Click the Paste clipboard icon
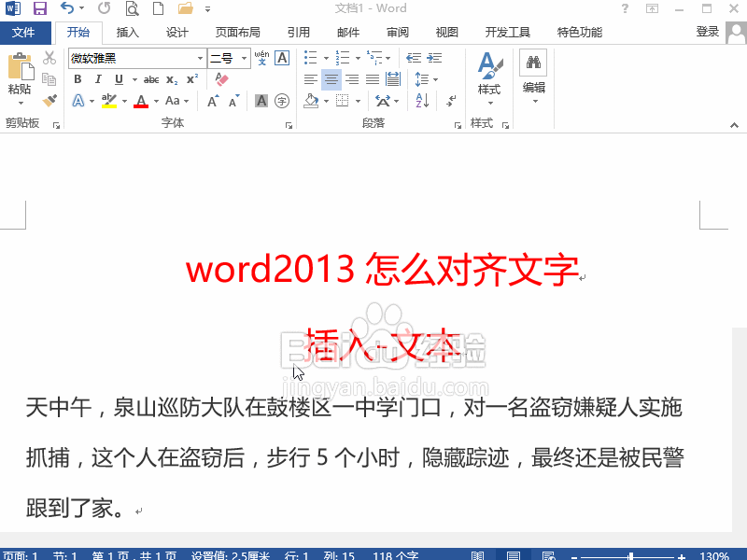 pos(21,65)
